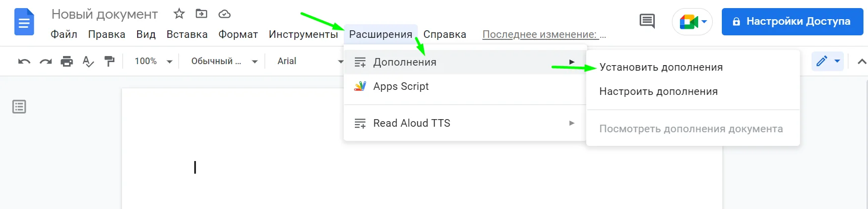Open the editing mode pencil dropdown

(828, 61)
